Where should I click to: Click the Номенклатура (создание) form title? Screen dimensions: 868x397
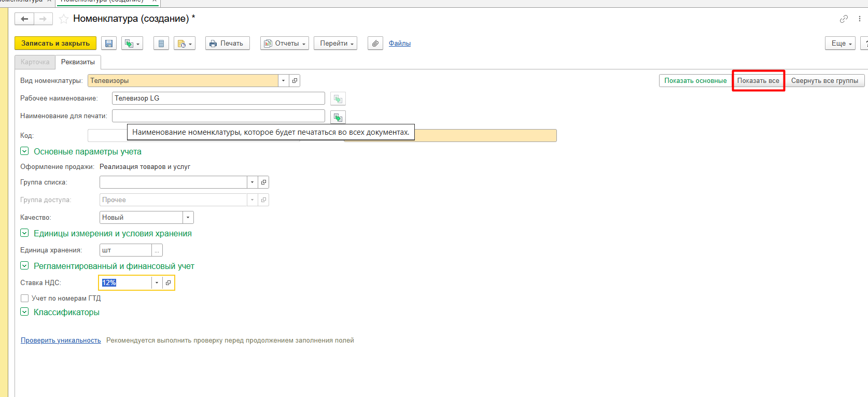point(134,19)
